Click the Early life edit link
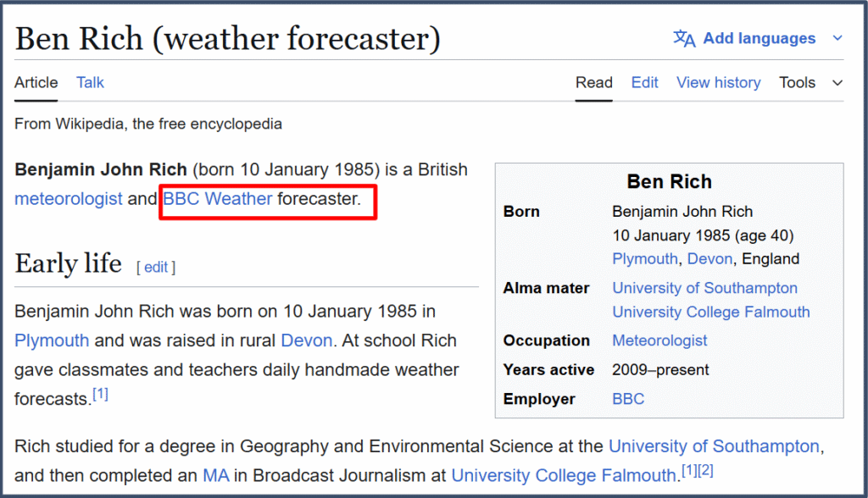This screenshot has width=868, height=498. (x=156, y=267)
